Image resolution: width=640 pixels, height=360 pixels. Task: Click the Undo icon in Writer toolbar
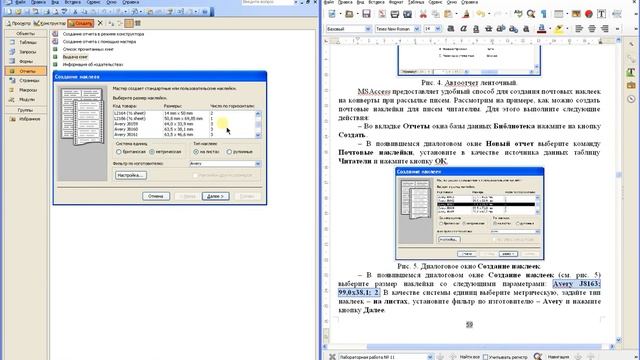(480, 14)
